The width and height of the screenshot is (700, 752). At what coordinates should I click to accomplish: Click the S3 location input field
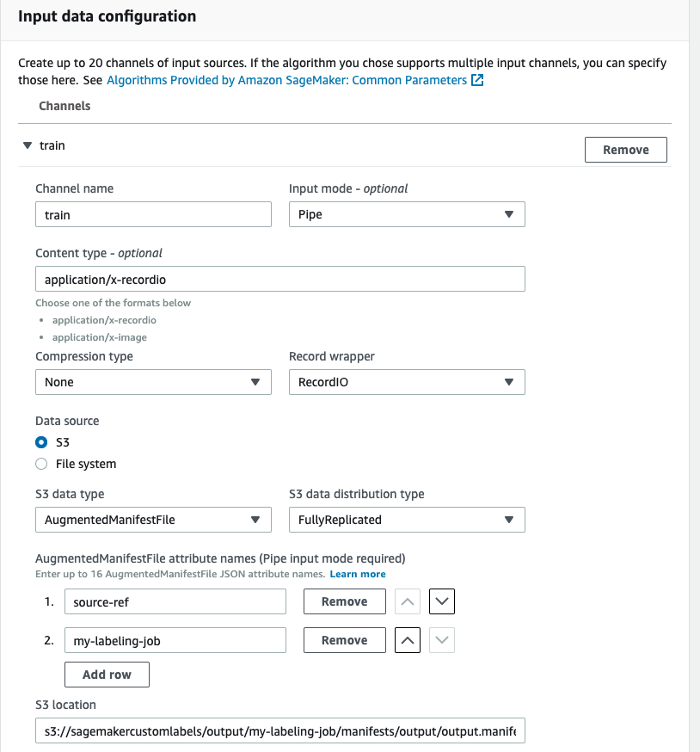279,731
